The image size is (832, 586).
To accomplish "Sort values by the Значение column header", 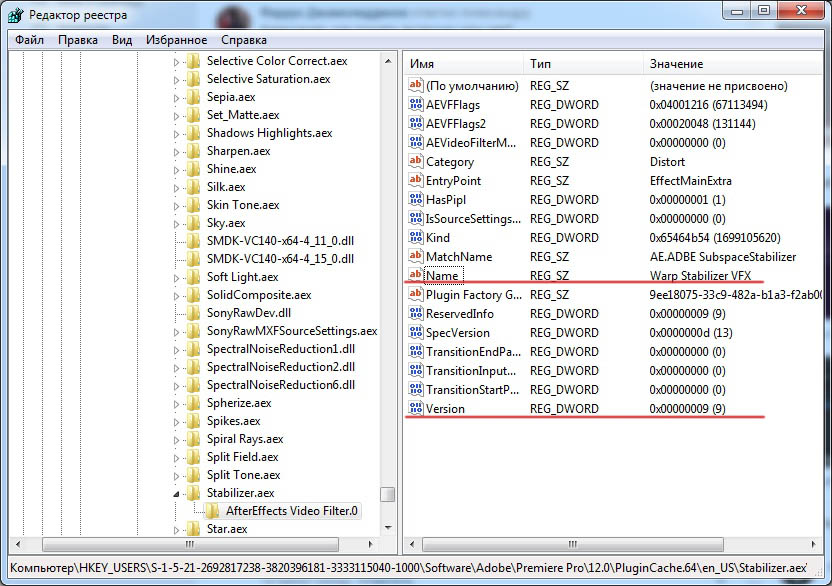I will pyautogui.click(x=733, y=64).
